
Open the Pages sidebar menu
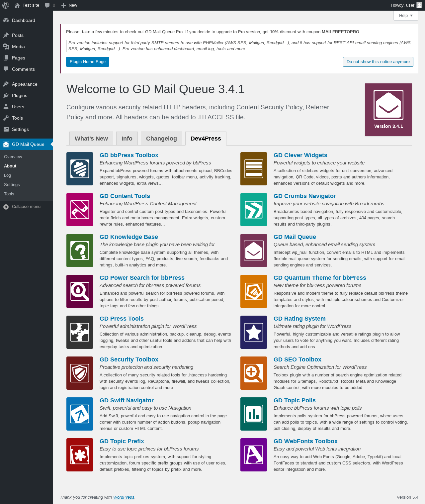point(27,58)
